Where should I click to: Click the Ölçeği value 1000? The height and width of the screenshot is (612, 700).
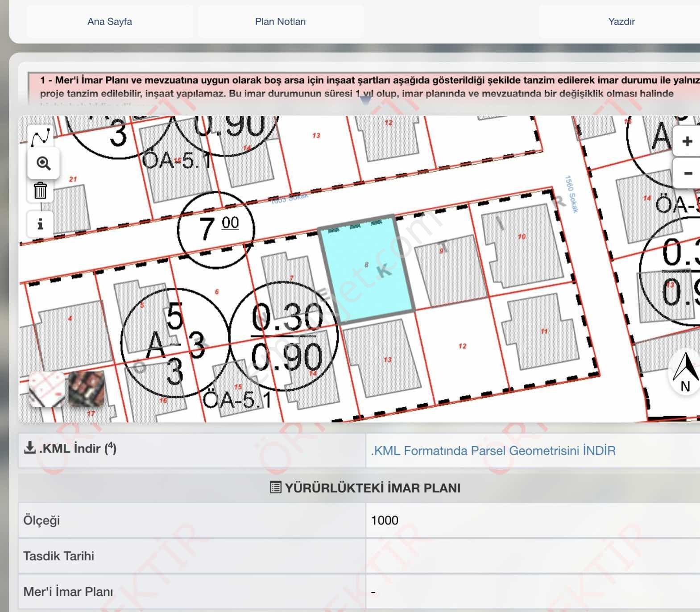tap(385, 520)
